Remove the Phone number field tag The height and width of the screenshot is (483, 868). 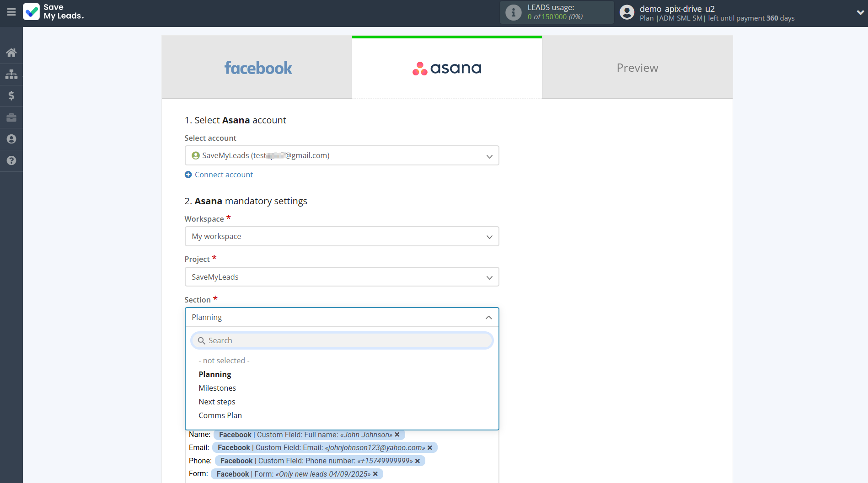coord(418,461)
